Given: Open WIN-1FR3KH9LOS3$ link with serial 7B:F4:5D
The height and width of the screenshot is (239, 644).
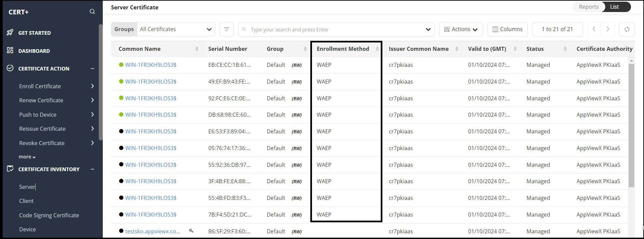Looking at the screenshot, I should click(151, 215).
